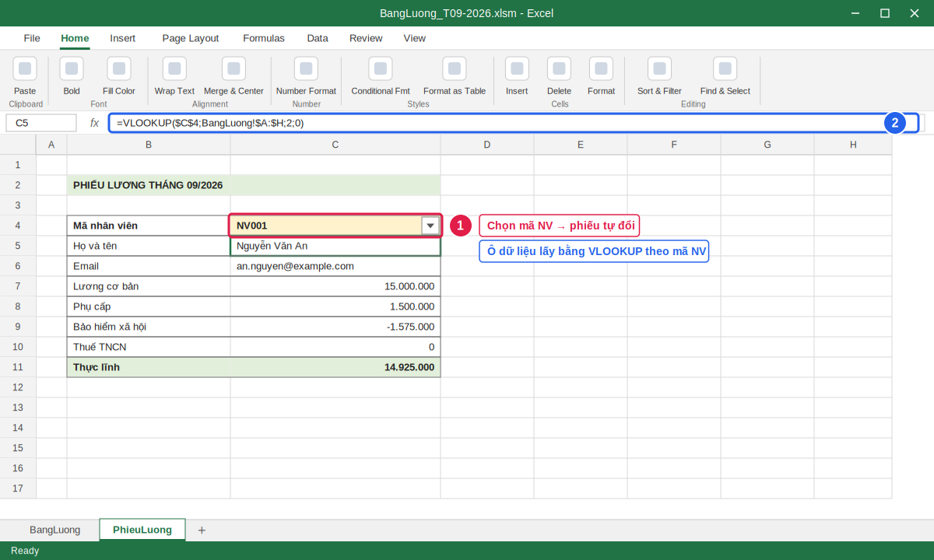Screen dimensions: 934x560
Task: Select the 1.500.000 allowance cell
Action: click(x=335, y=306)
